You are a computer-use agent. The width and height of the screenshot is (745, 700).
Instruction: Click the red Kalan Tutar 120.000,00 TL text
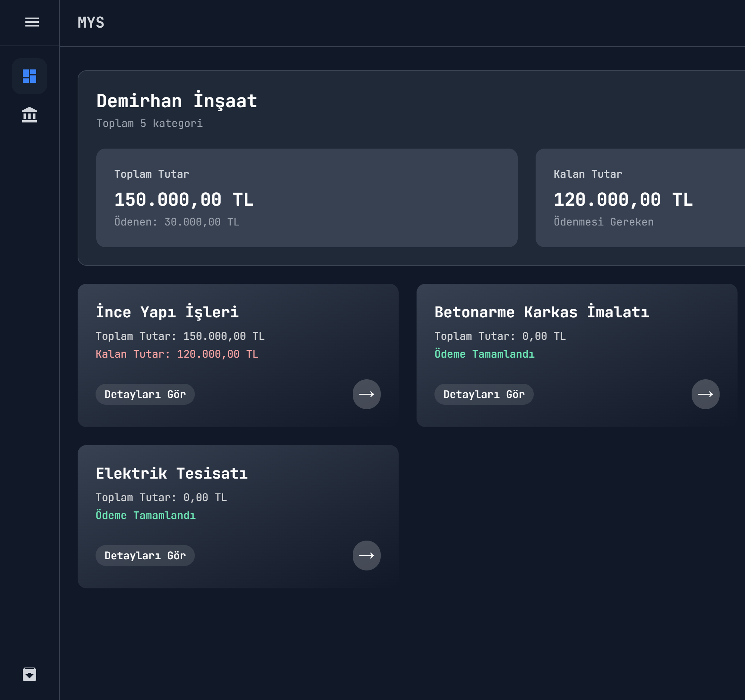pos(177,354)
